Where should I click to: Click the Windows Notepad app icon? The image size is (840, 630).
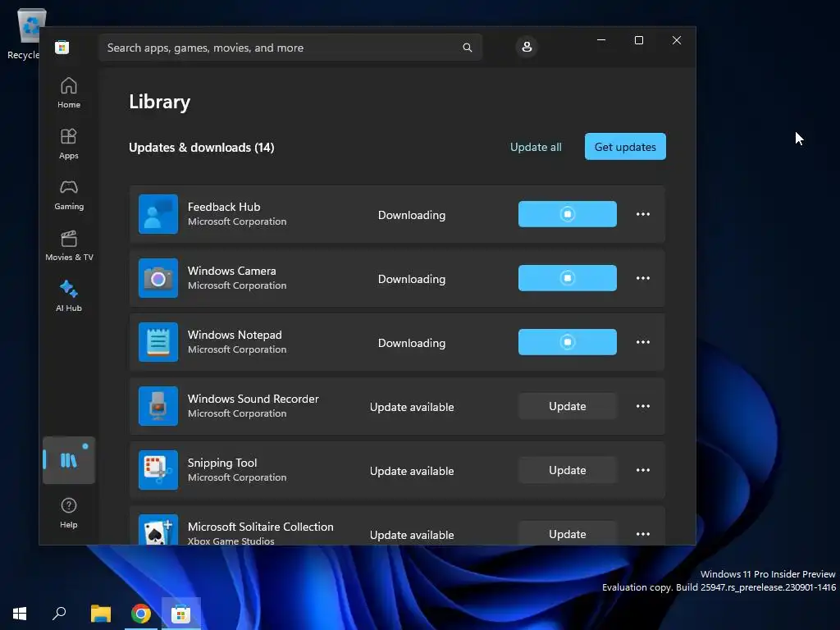click(x=158, y=342)
